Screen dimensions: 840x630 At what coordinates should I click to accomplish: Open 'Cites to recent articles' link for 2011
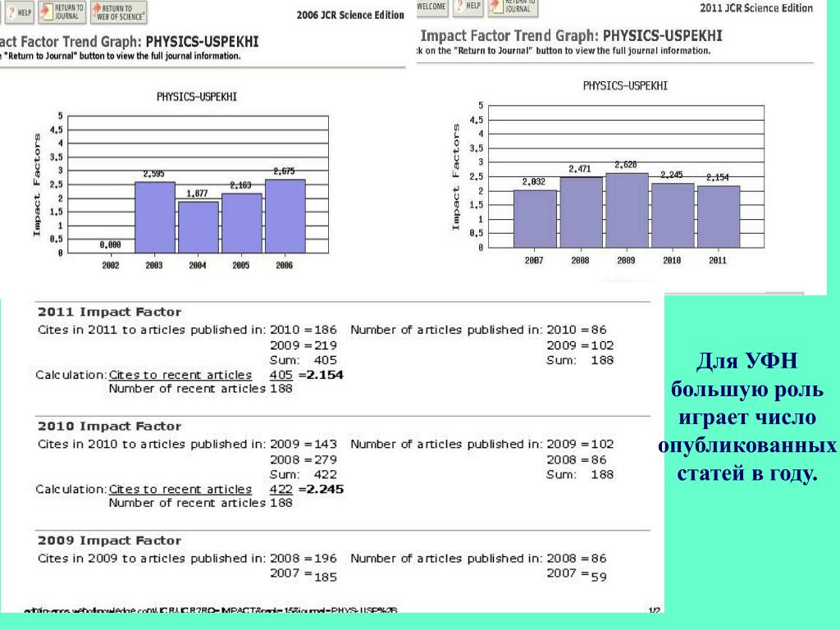180,375
